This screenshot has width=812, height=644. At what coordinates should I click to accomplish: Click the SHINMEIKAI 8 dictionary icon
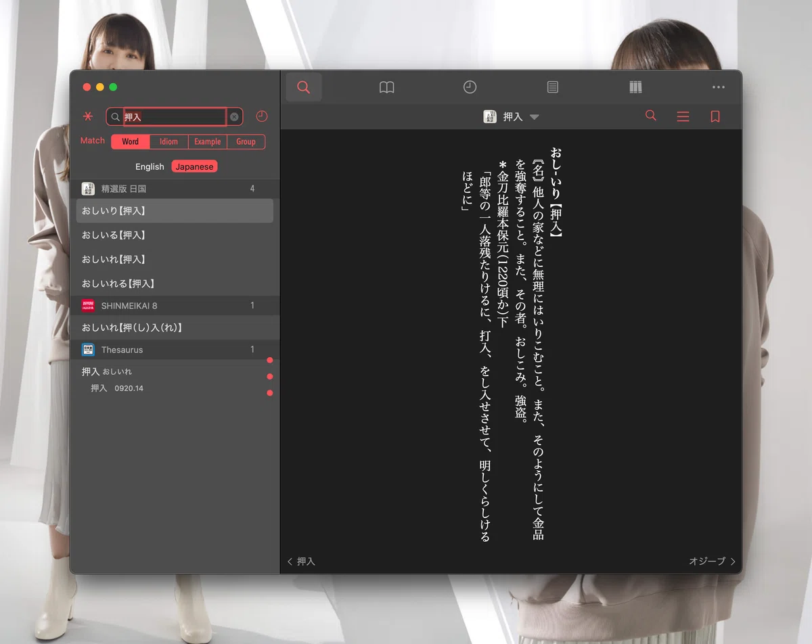point(88,306)
